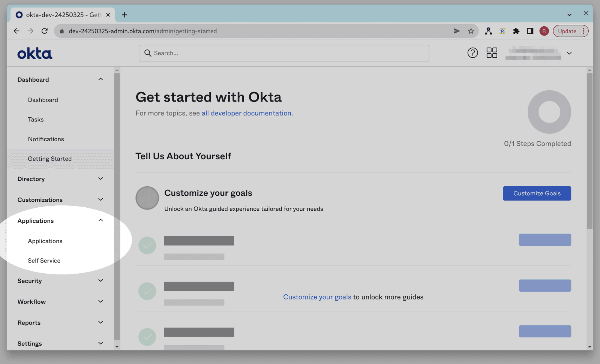600x364 pixels.
Task: Open the Help question mark icon
Action: pos(472,53)
